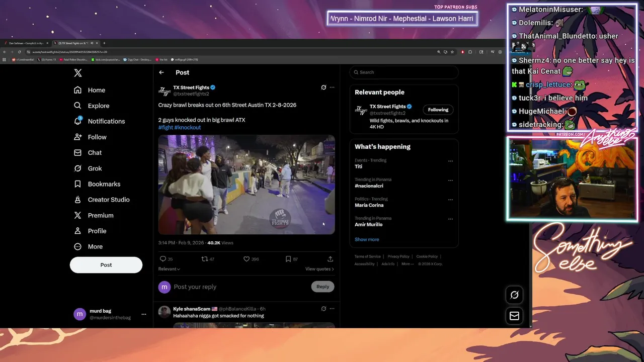Click the large white Post button

click(106, 265)
